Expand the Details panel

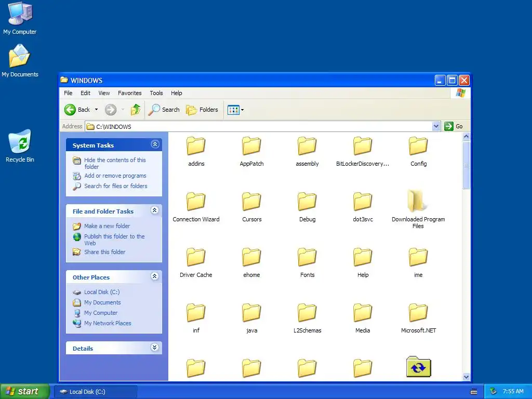point(155,348)
